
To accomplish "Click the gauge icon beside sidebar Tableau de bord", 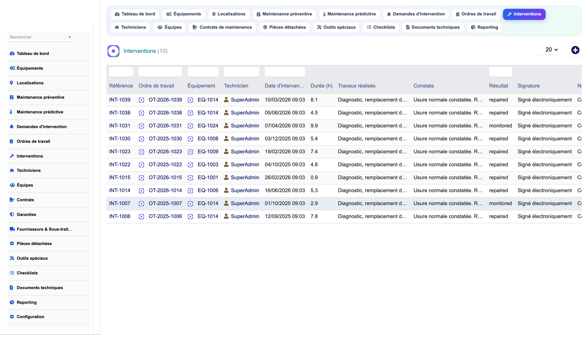I will tap(12, 53).
